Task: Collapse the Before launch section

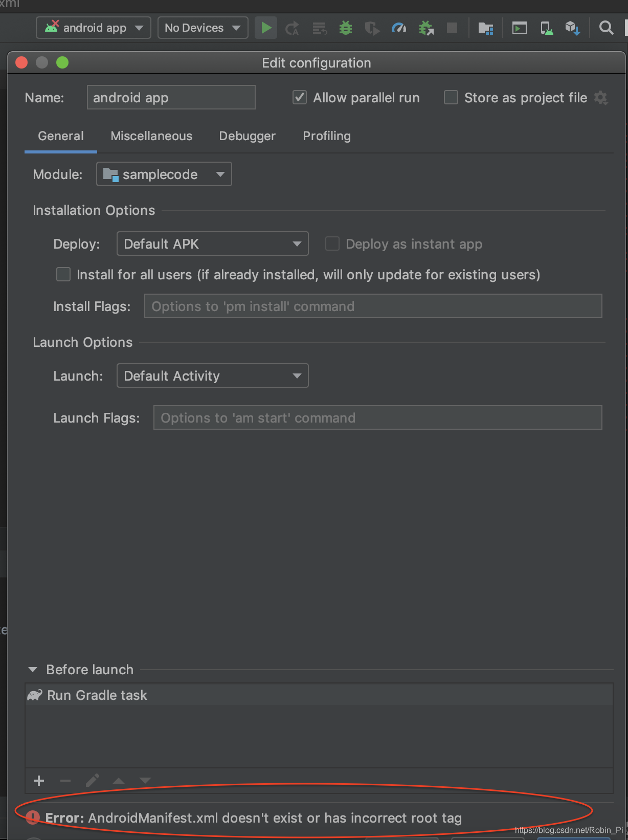Action: click(x=33, y=670)
